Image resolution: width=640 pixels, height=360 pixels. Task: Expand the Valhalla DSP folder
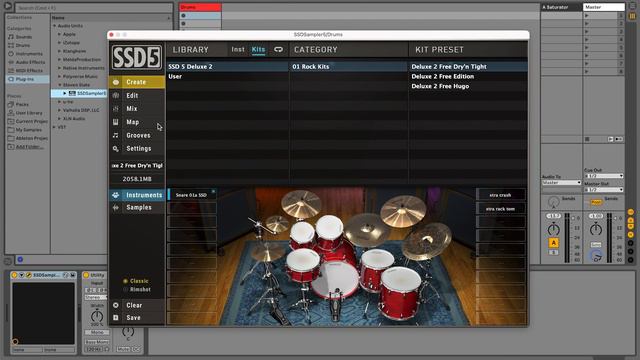click(60, 110)
